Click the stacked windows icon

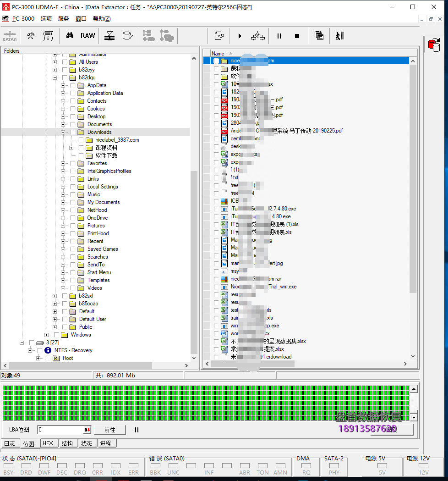(x=319, y=36)
